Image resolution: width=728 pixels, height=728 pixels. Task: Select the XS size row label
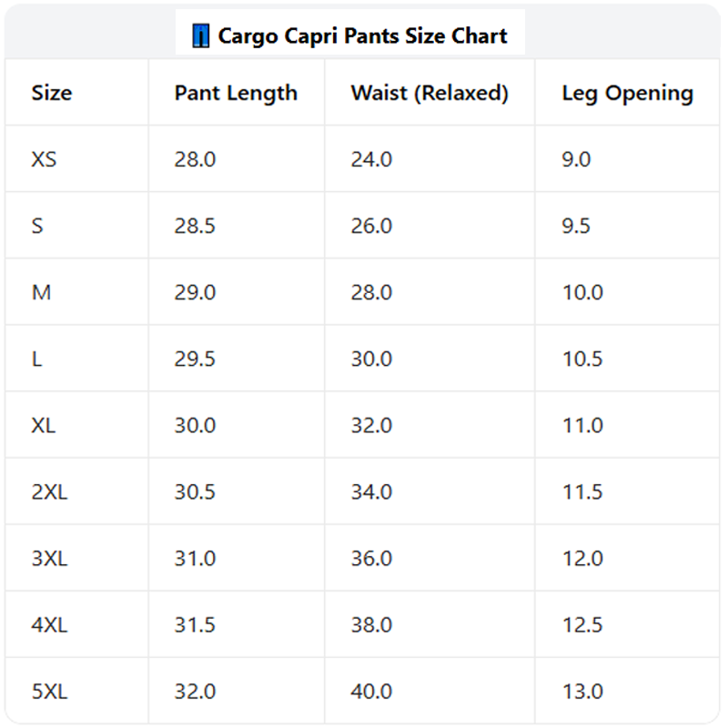coord(44,159)
